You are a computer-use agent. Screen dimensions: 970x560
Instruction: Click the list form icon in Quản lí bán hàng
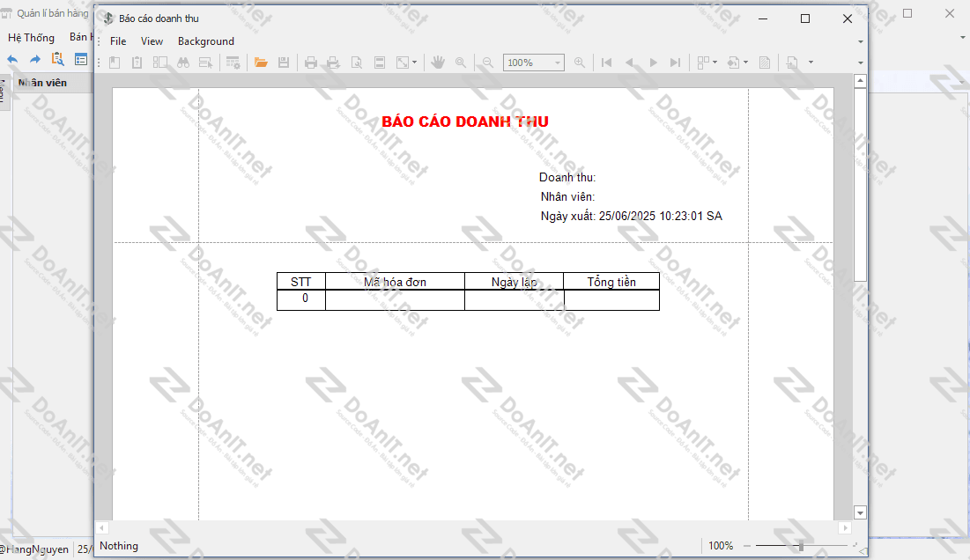pos(81,59)
